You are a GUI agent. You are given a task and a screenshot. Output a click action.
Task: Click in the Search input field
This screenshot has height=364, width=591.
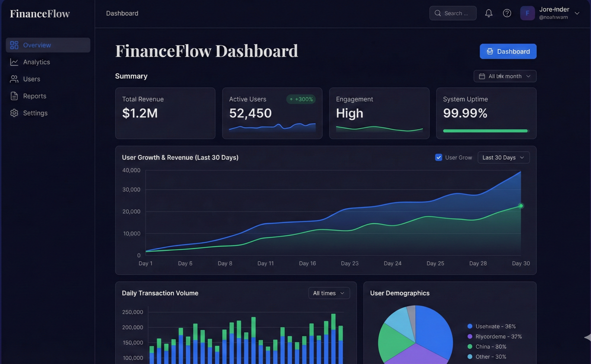[x=453, y=13]
